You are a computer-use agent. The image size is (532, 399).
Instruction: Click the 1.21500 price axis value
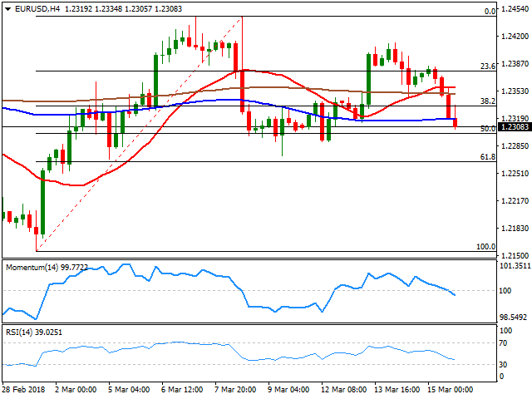[x=515, y=255]
